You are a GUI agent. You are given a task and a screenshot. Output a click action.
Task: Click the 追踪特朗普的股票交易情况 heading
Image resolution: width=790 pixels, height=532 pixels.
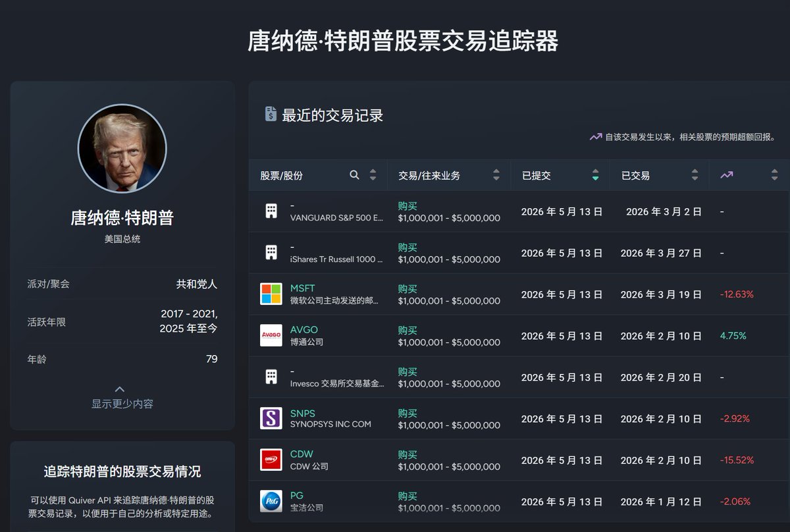(122, 471)
